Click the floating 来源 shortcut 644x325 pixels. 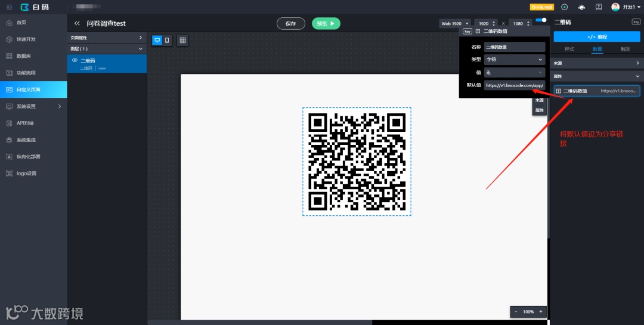coord(539,100)
